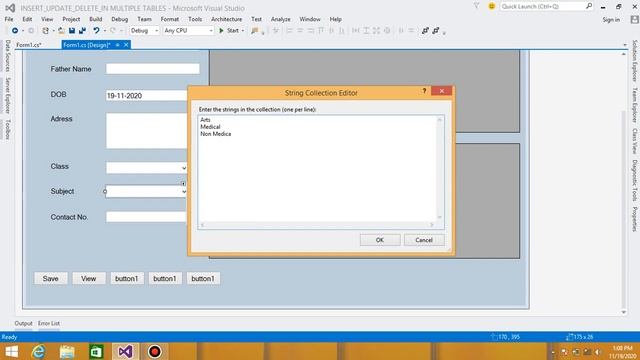Select the View button on the form
The width and height of the screenshot is (640, 360).
click(89, 278)
